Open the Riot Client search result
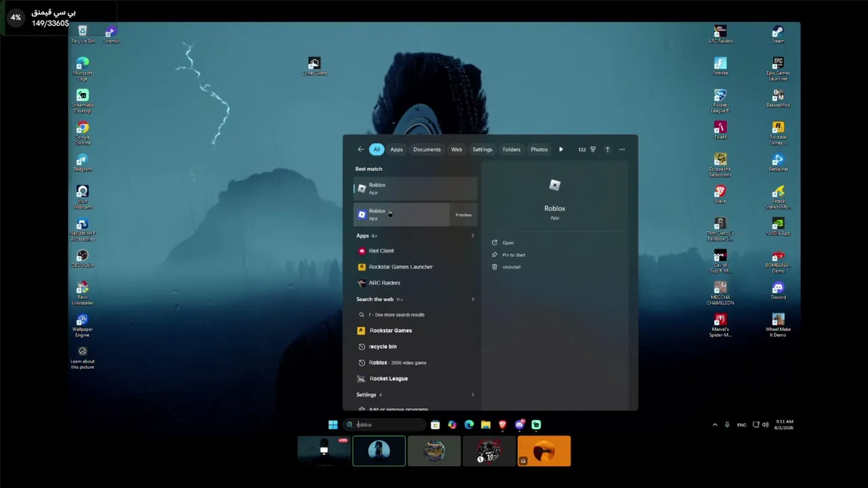868x488 pixels. click(415, 251)
